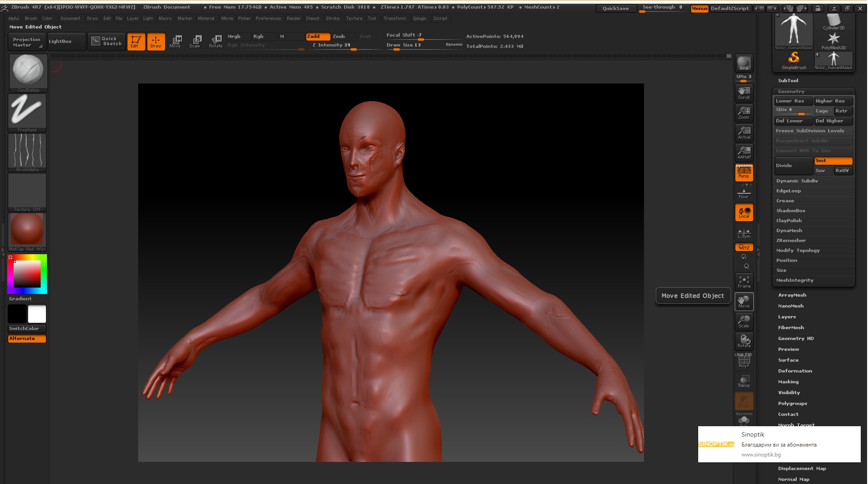Open the Texture Off selector

28,192
